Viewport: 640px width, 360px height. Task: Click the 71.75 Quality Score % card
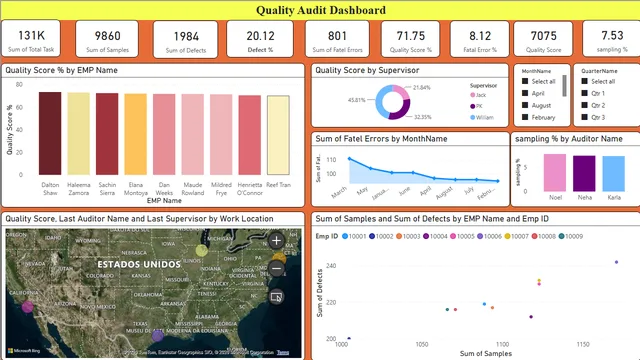(411, 40)
